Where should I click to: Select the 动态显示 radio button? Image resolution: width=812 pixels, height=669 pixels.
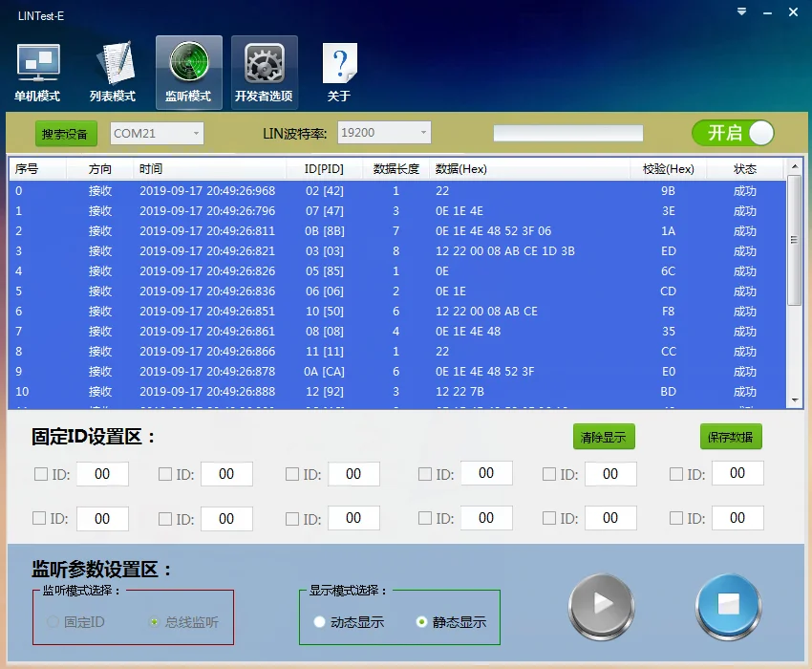[x=320, y=620]
